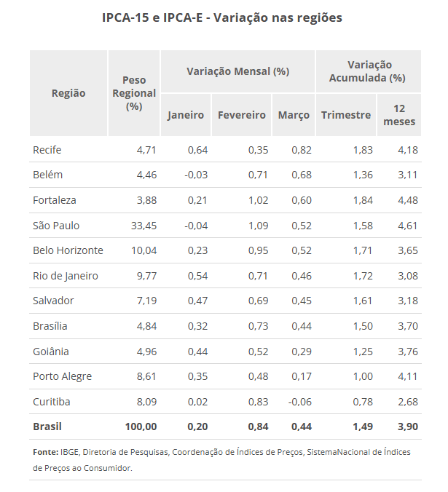Viewport: 448px width, 492px height.
Task: Select the 'São Paulo' row label
Action: point(56,226)
